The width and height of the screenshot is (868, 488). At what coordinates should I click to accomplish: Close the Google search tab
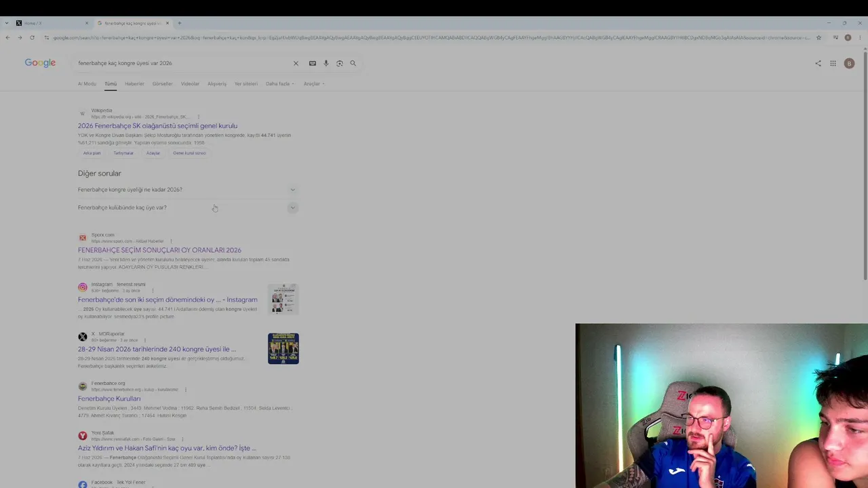167,23
